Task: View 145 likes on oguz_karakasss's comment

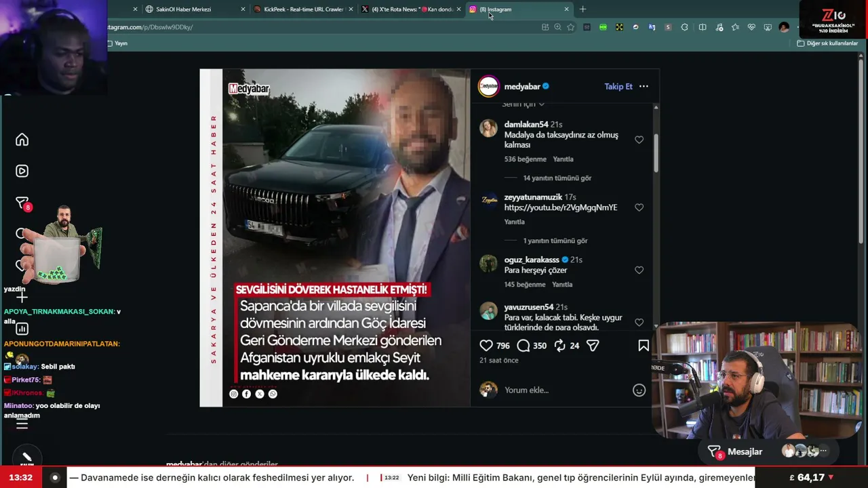Action: pos(525,285)
